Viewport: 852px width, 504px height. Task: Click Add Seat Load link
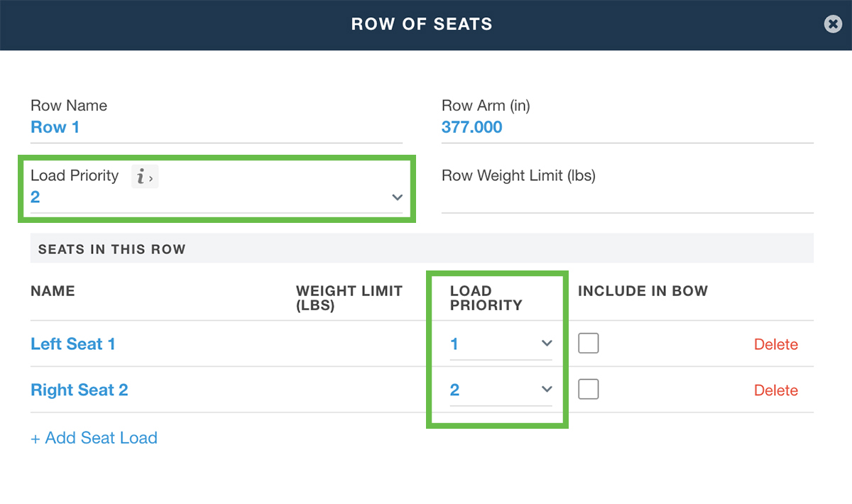click(94, 438)
